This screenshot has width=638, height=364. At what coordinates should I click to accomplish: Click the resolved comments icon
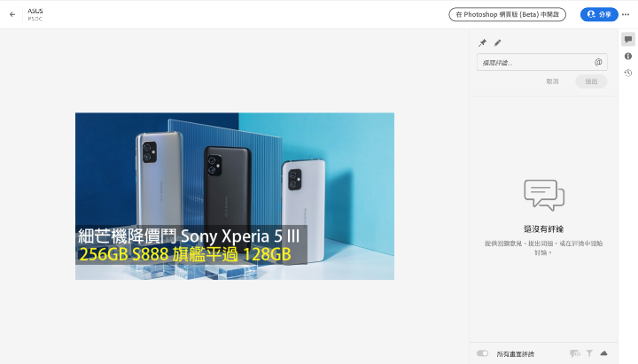point(574,353)
